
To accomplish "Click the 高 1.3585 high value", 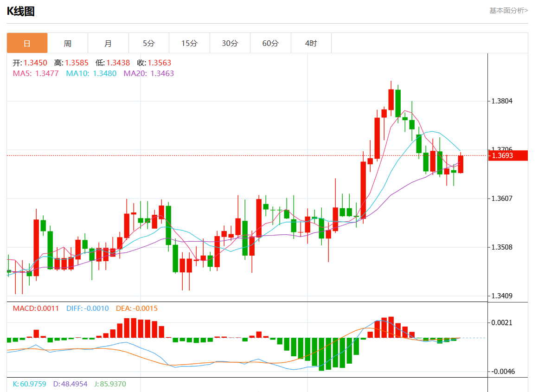I will pos(71,63).
